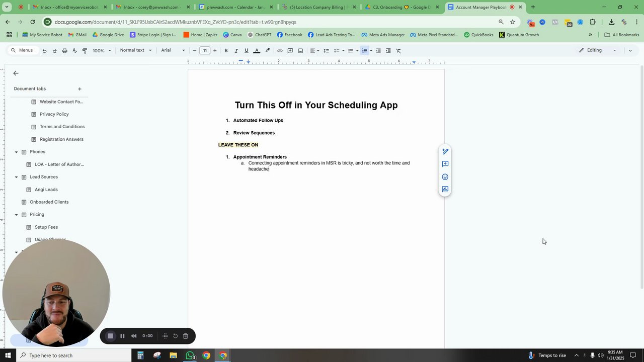The image size is (644, 362).
Task: Insert a checklist
Action: [x=337, y=51]
